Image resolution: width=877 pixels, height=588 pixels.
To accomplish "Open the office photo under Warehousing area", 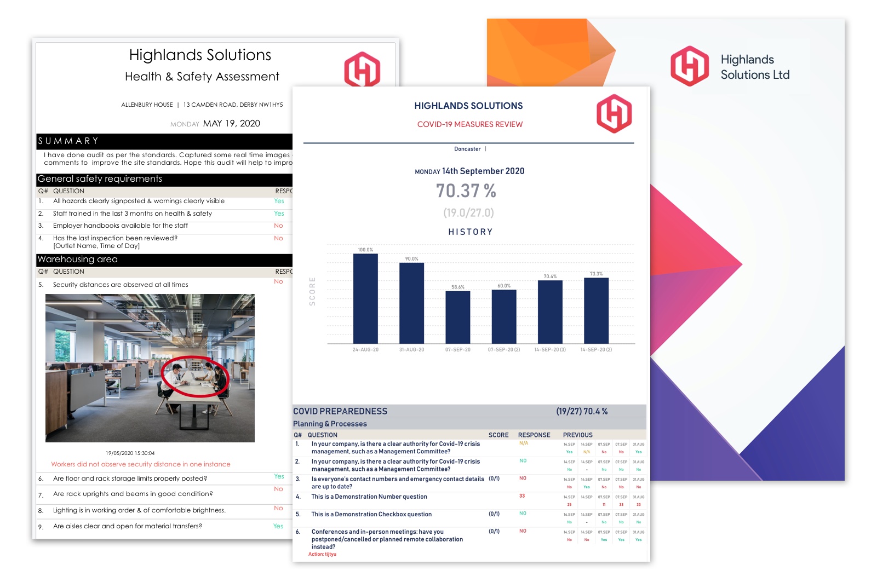I will [x=150, y=368].
